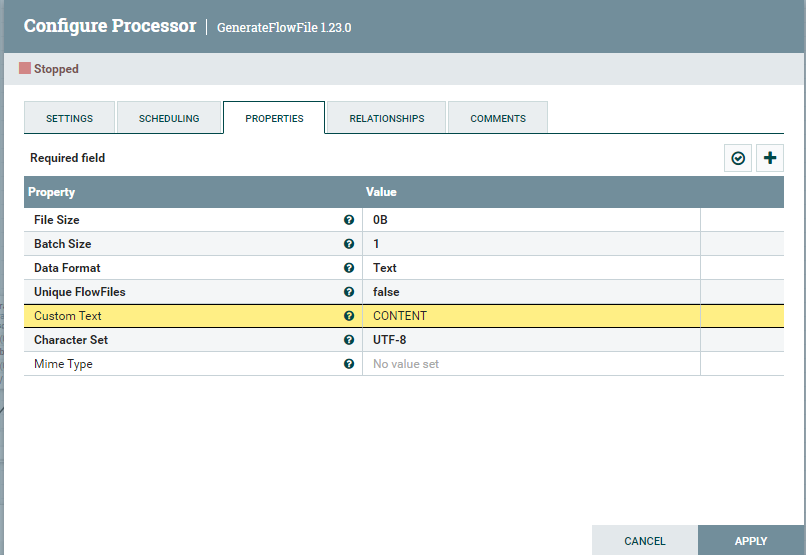Edit the File Size value 0B
Image resolution: width=806 pixels, height=555 pixels.
pyautogui.click(x=532, y=220)
